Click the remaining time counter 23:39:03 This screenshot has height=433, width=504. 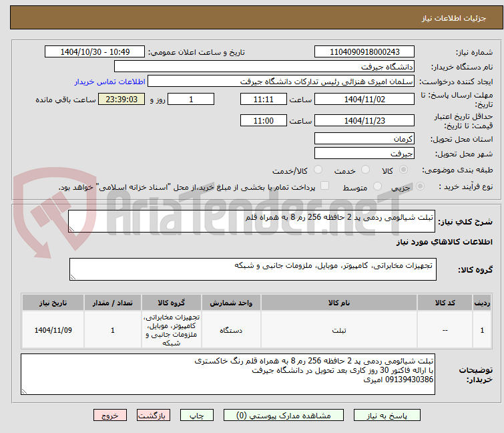pos(121,100)
